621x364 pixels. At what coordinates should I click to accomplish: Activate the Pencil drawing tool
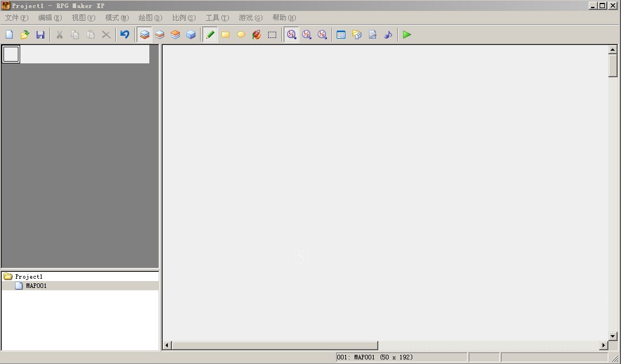tap(210, 35)
